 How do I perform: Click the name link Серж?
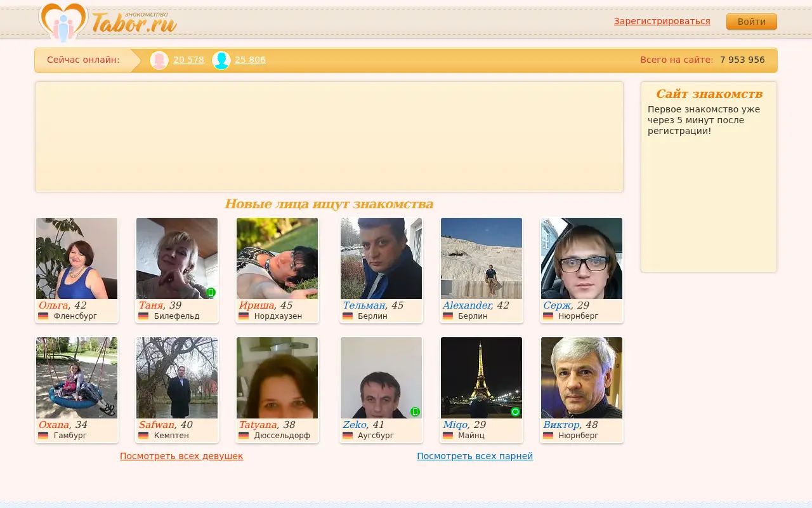pyautogui.click(x=557, y=305)
